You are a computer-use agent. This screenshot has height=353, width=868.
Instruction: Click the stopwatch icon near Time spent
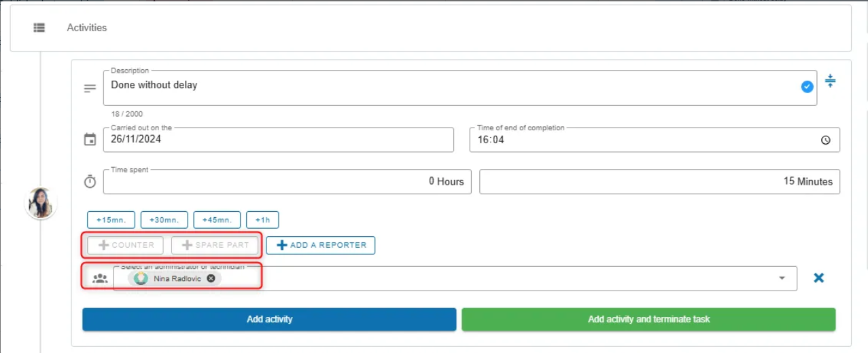click(90, 182)
